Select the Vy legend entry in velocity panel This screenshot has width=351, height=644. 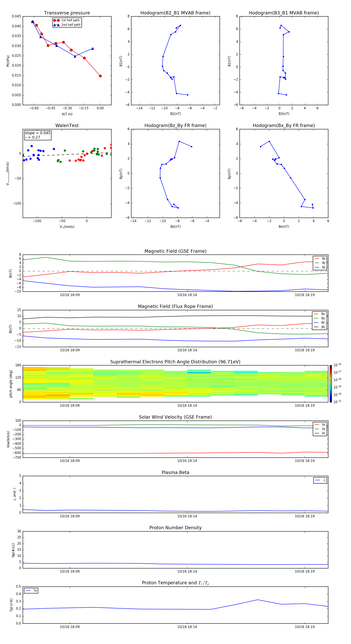point(320,429)
